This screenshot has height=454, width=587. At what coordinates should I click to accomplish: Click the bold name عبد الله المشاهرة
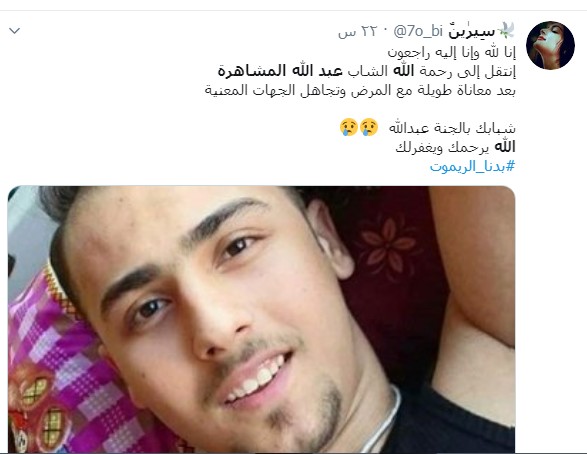tap(280, 71)
